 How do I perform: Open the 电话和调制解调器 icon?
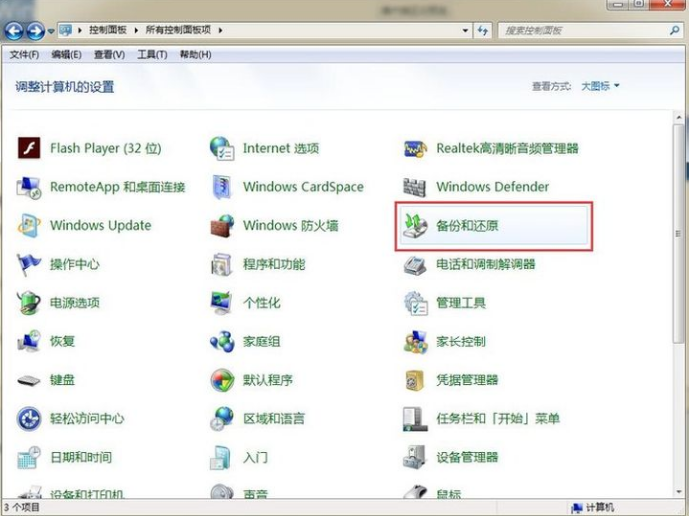coord(415,265)
